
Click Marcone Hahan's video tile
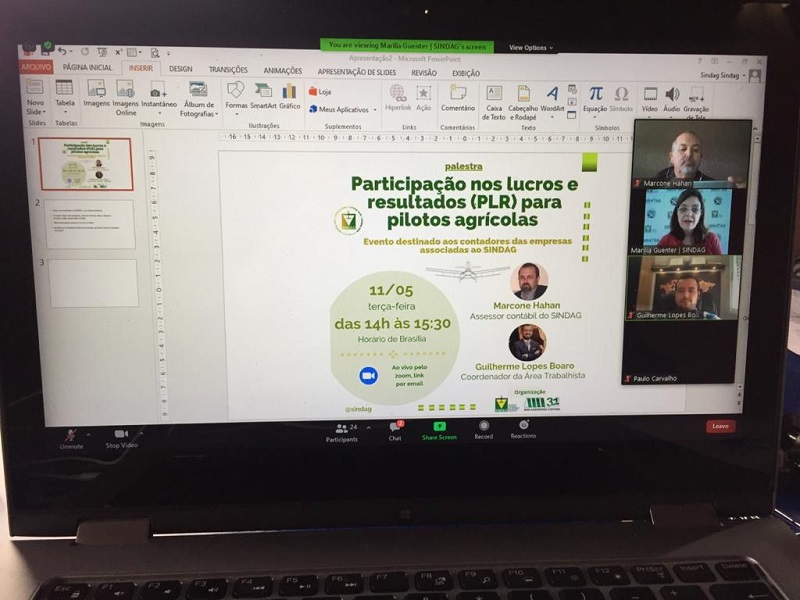pyautogui.click(x=685, y=152)
